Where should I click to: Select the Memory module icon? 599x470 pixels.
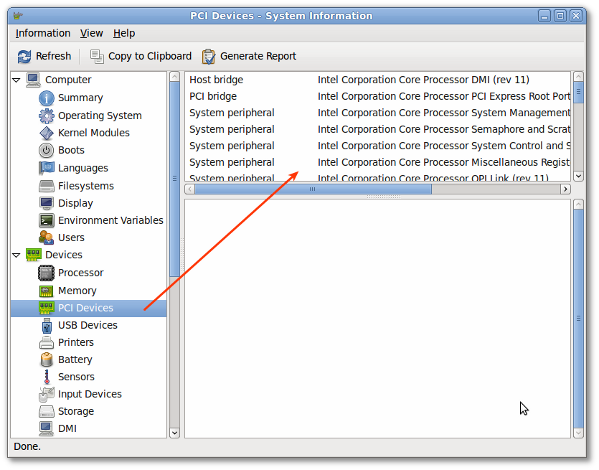[46, 291]
